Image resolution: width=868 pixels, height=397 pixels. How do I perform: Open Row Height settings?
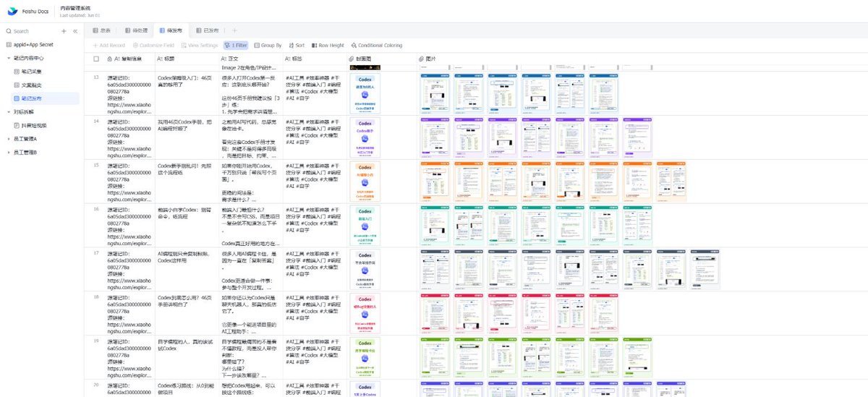328,45
